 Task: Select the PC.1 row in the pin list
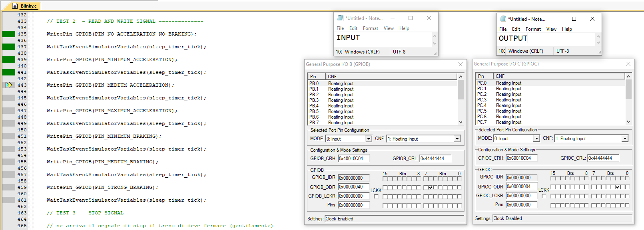coord(550,89)
